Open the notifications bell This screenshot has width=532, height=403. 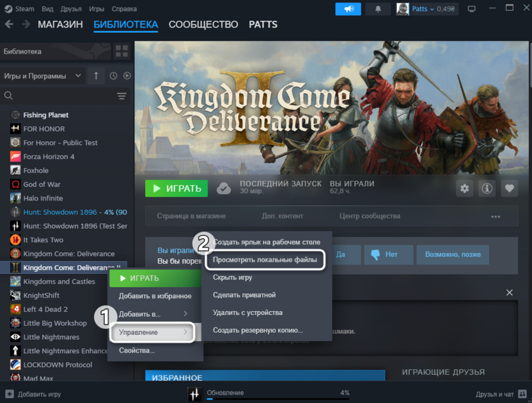tap(377, 9)
